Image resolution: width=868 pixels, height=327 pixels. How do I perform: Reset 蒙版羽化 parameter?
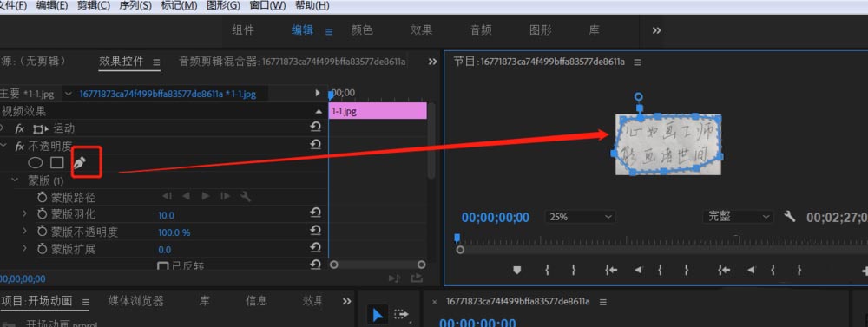316,213
